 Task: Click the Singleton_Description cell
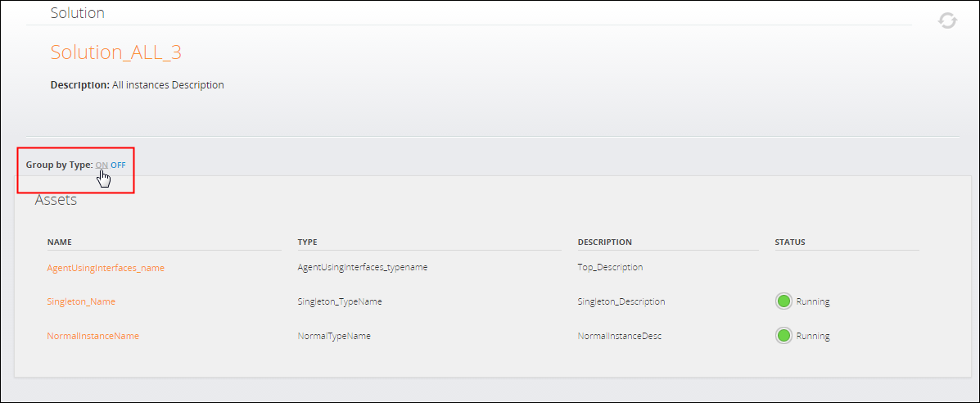[x=621, y=301]
